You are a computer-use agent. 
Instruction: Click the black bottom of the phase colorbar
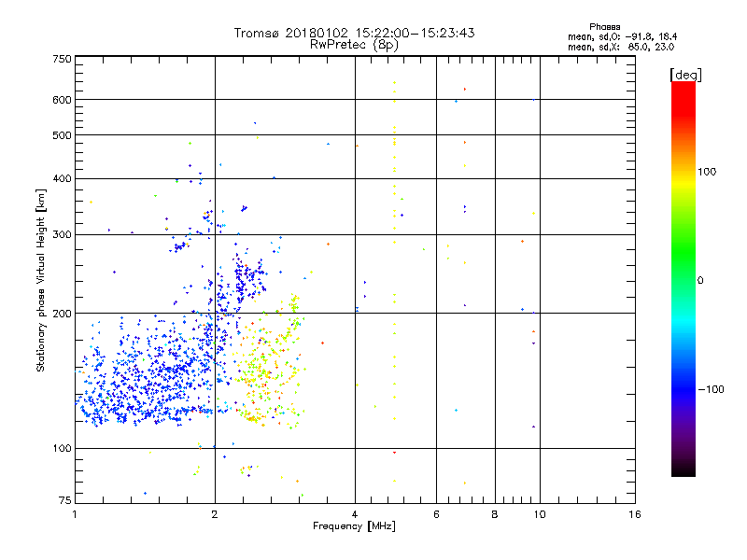684,470
